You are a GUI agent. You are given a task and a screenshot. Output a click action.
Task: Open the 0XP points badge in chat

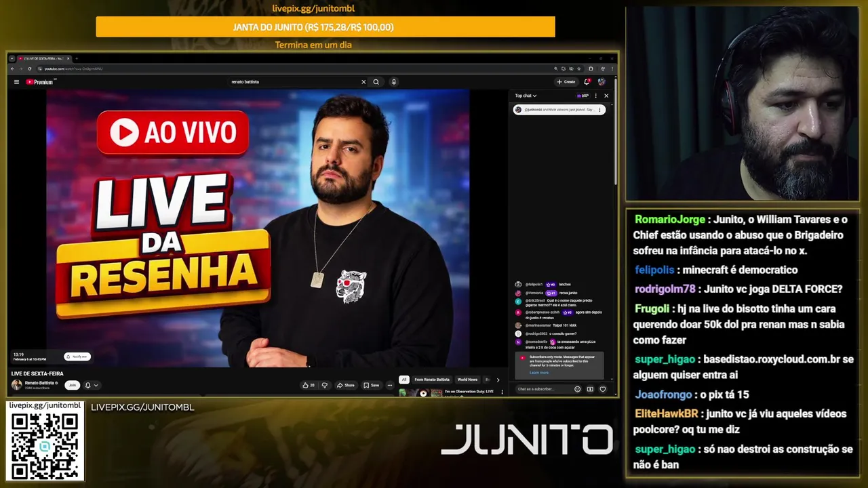[x=583, y=96]
